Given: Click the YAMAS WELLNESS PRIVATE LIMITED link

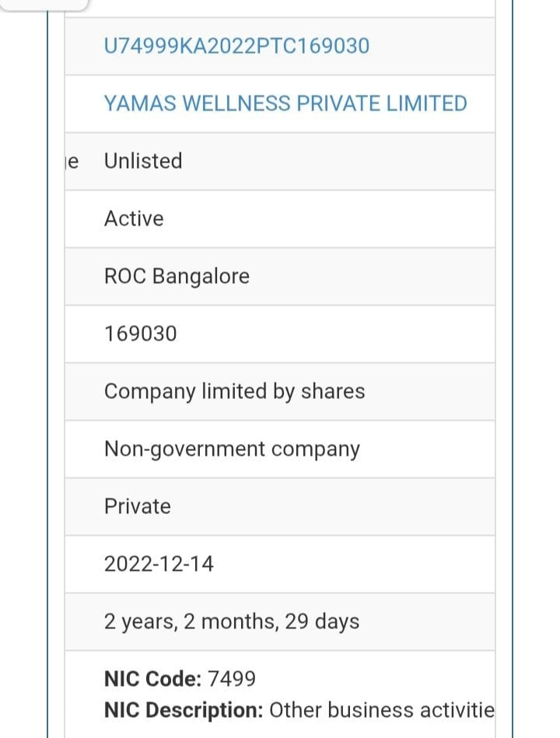Looking at the screenshot, I should click(285, 104).
